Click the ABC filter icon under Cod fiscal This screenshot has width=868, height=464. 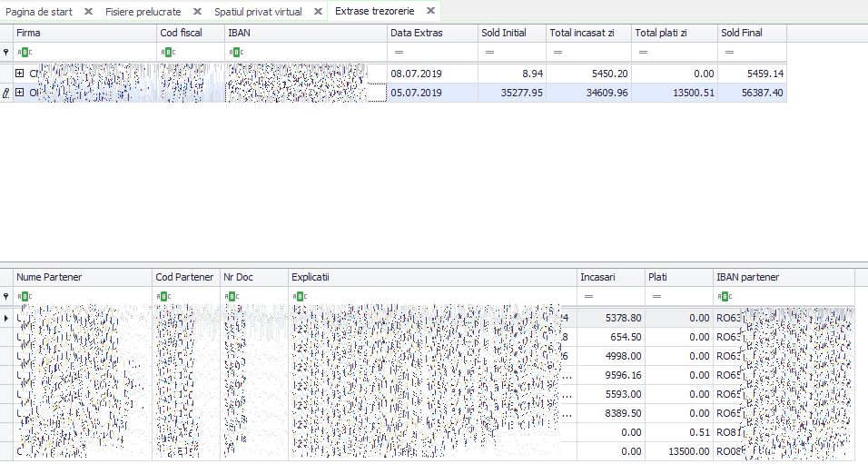(168, 52)
